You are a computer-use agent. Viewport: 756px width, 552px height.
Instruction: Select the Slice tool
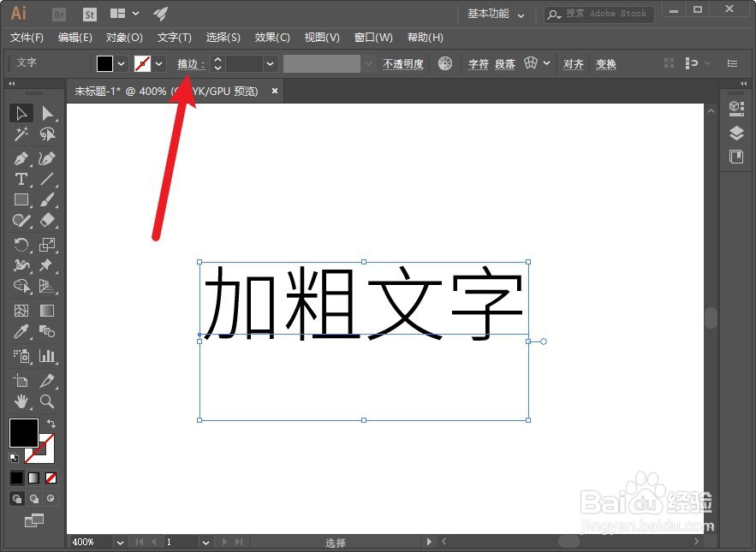47,380
